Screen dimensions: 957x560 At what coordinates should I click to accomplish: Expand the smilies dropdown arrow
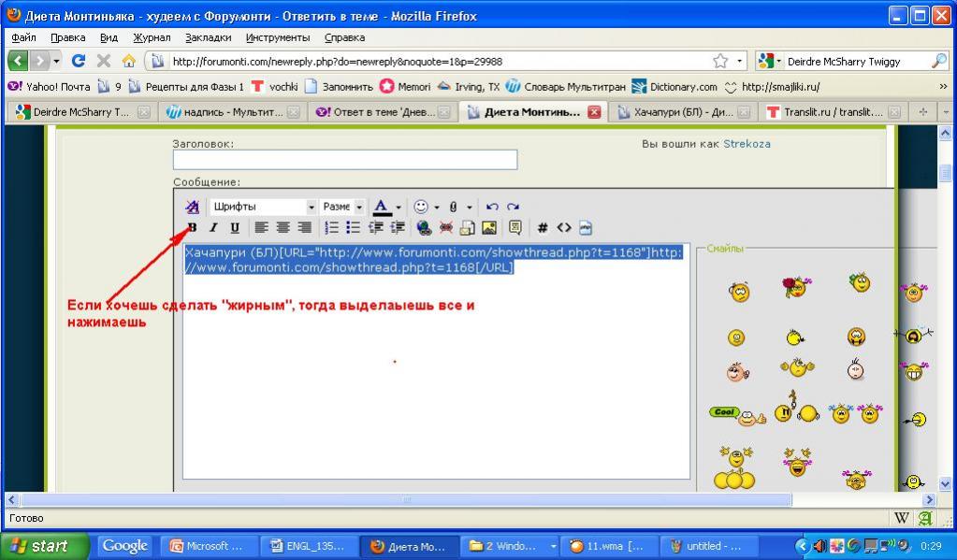(436, 208)
